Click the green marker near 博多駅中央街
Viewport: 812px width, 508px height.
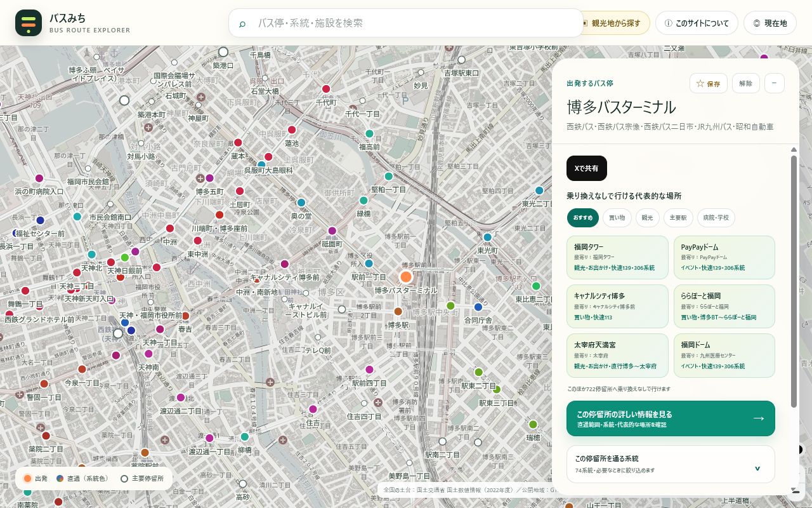pyautogui.click(x=450, y=305)
